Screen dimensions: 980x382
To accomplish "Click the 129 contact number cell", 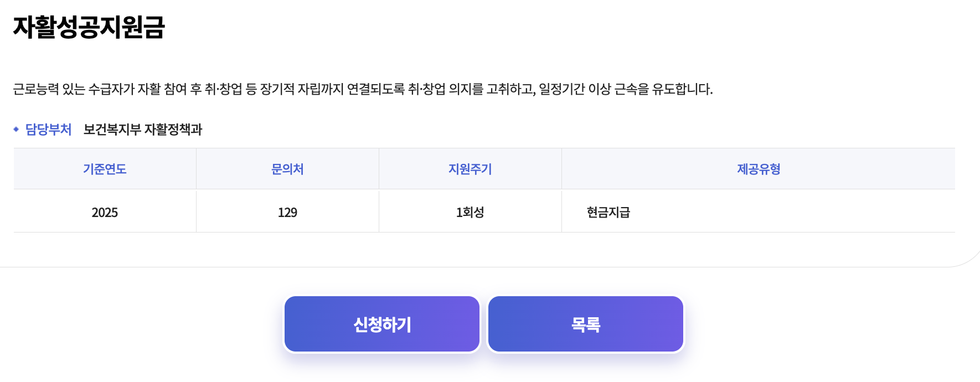I will (287, 211).
